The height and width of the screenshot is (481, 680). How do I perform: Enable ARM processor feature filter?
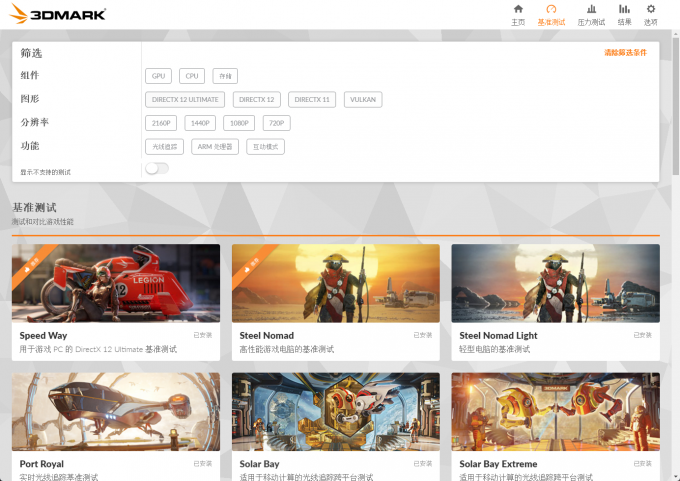[x=215, y=147]
